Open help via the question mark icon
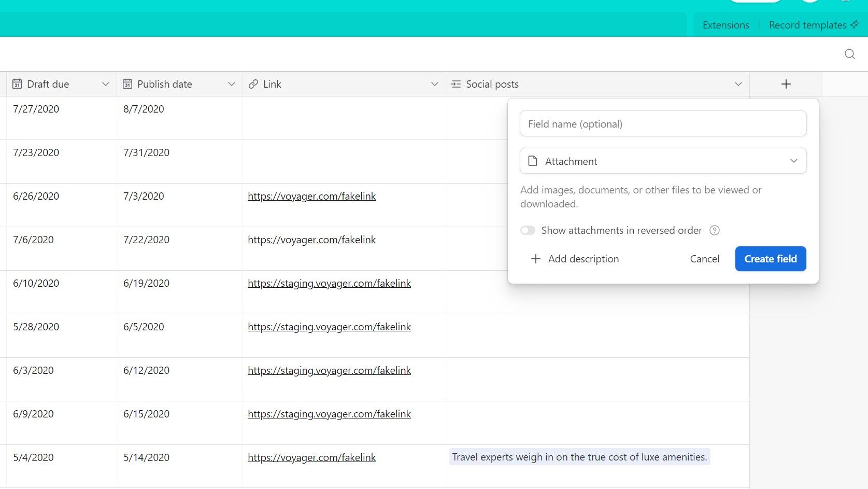The width and height of the screenshot is (868, 489). [x=714, y=230]
